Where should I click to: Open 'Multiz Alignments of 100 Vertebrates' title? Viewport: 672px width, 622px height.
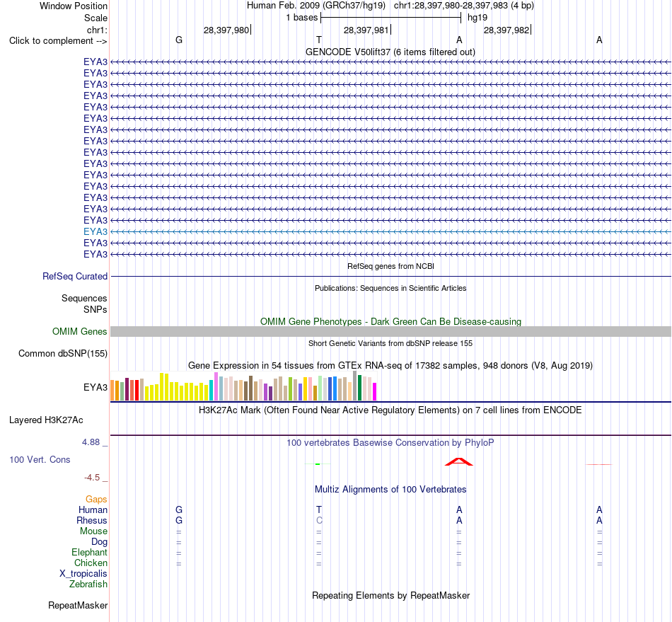390,490
